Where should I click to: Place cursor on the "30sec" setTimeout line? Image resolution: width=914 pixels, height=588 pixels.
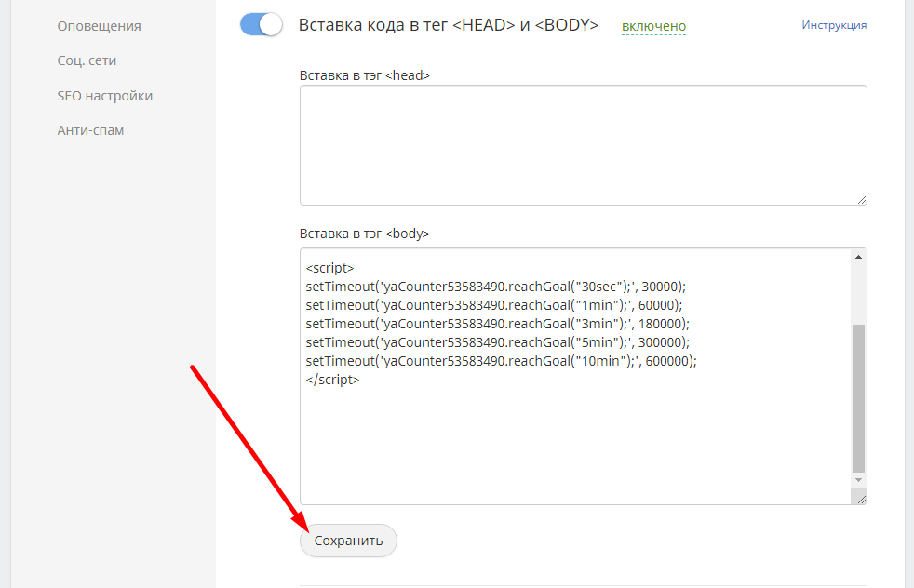point(494,287)
